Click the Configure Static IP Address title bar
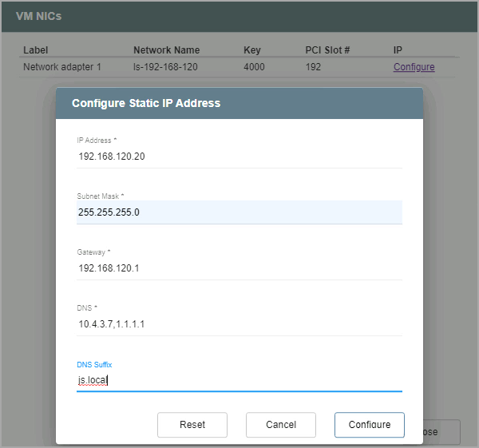Screen dimensions: 479x448 239,103
